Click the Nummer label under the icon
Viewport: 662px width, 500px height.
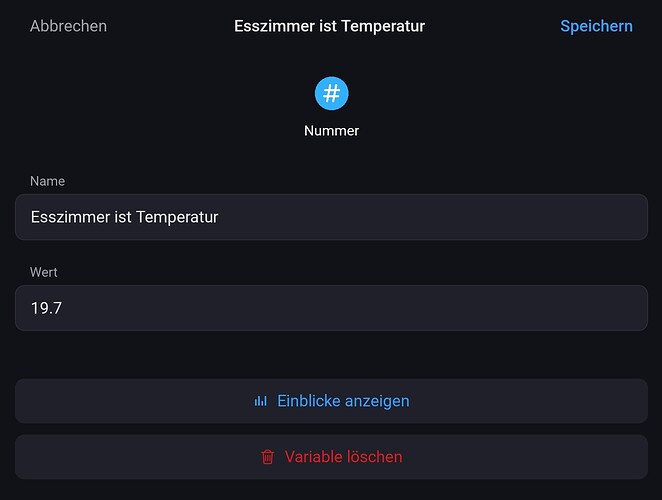(331, 131)
